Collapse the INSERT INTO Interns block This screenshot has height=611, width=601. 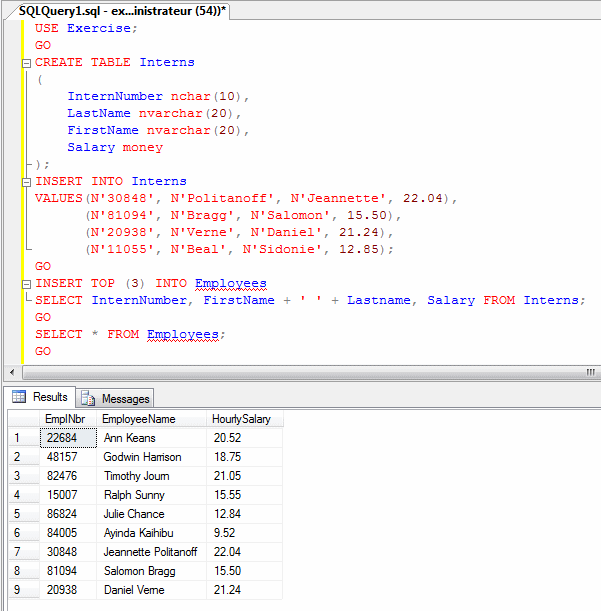27,182
